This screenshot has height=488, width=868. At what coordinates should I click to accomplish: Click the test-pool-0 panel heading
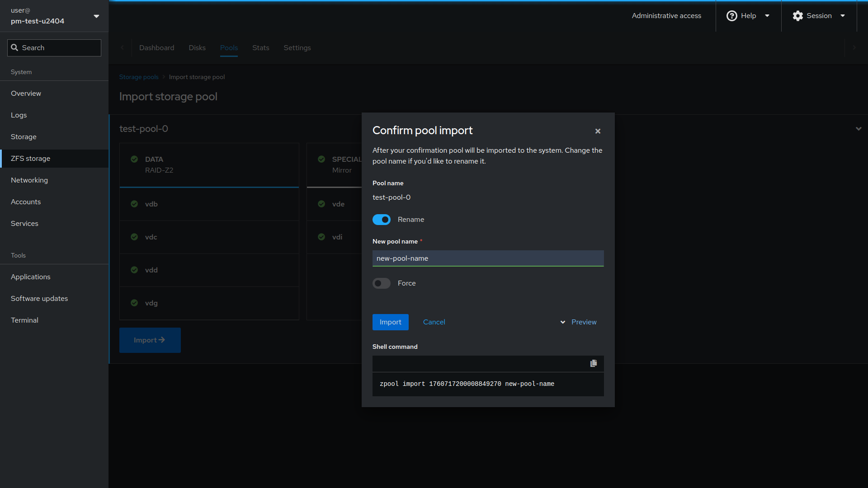point(144,129)
